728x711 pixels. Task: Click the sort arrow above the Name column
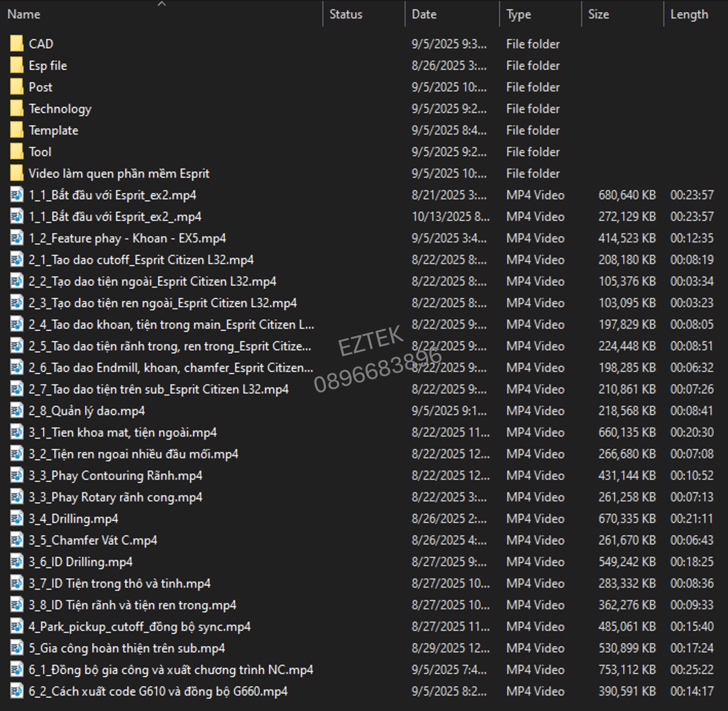pos(162,4)
